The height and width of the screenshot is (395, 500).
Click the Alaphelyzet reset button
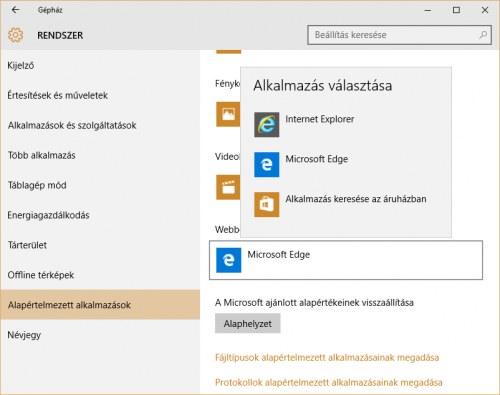248,323
